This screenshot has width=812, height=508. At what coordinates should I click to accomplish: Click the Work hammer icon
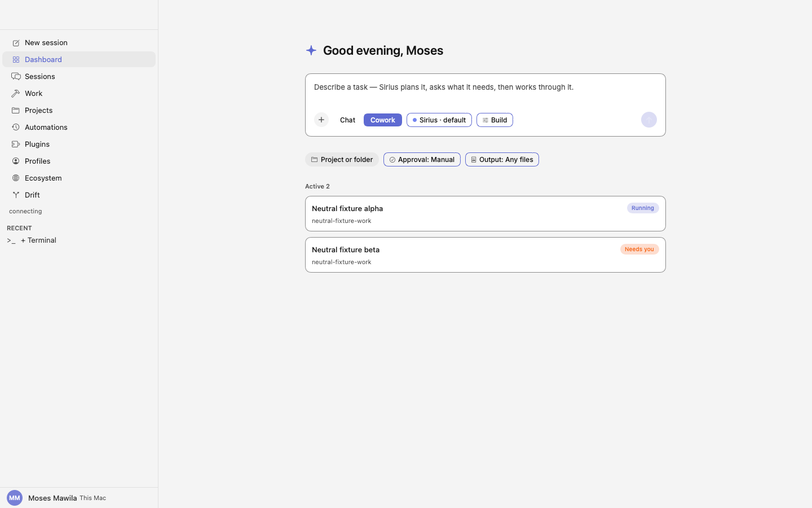(x=16, y=94)
